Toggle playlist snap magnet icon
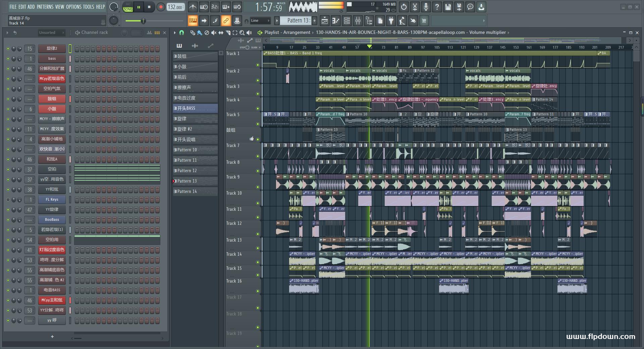Image resolution: width=644 pixels, height=349 pixels. pyautogui.click(x=181, y=33)
